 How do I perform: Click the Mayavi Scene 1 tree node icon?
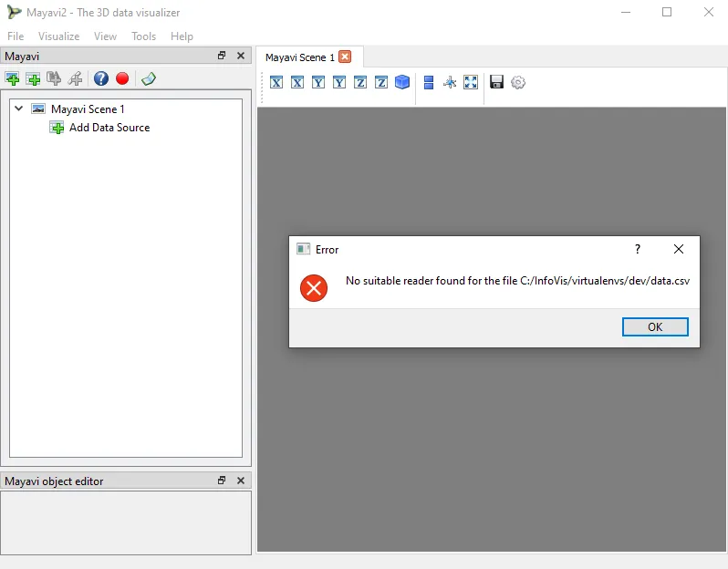click(38, 109)
